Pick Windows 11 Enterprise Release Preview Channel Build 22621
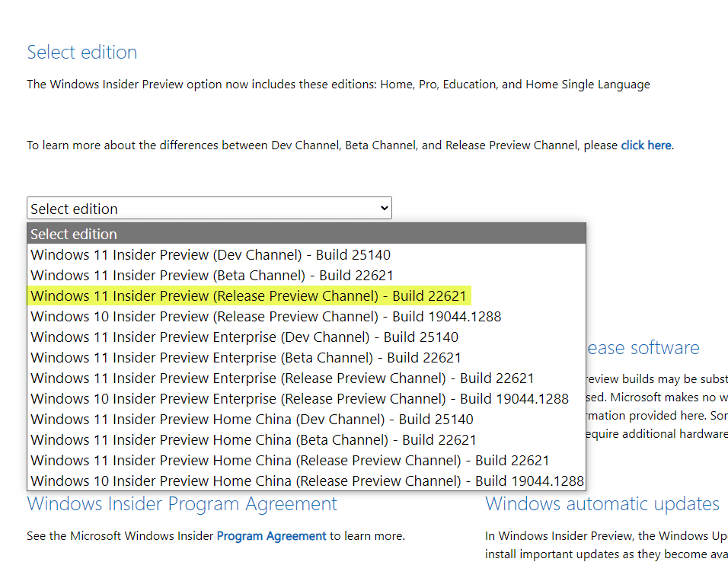 [282, 378]
